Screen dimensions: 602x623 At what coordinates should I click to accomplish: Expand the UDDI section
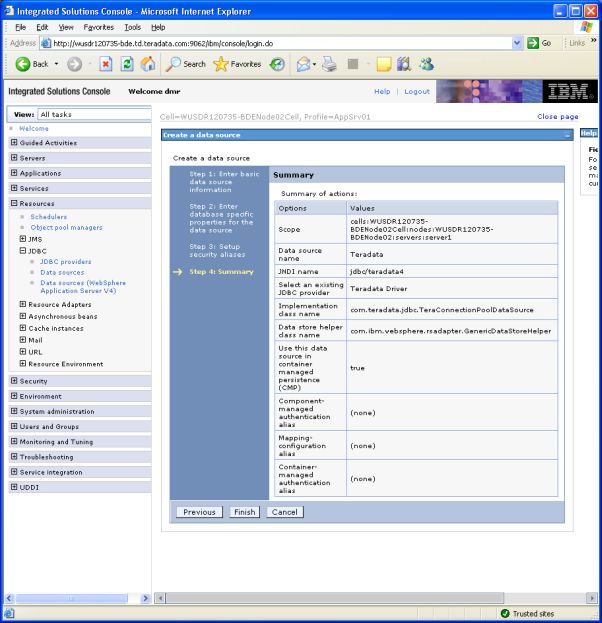(x=14, y=487)
